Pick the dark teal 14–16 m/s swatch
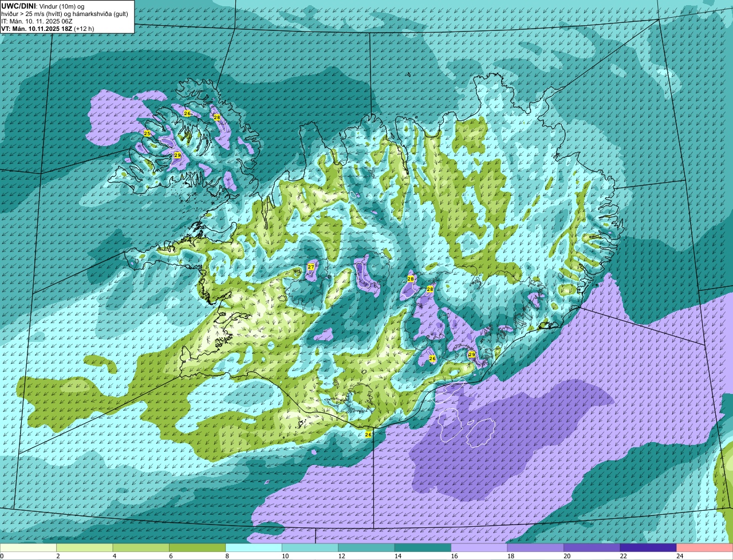 point(423,547)
